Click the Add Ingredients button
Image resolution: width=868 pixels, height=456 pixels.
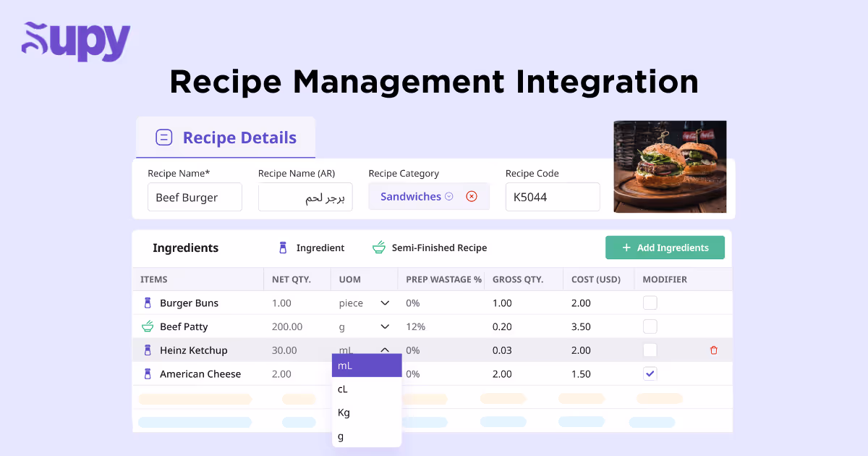tap(664, 248)
